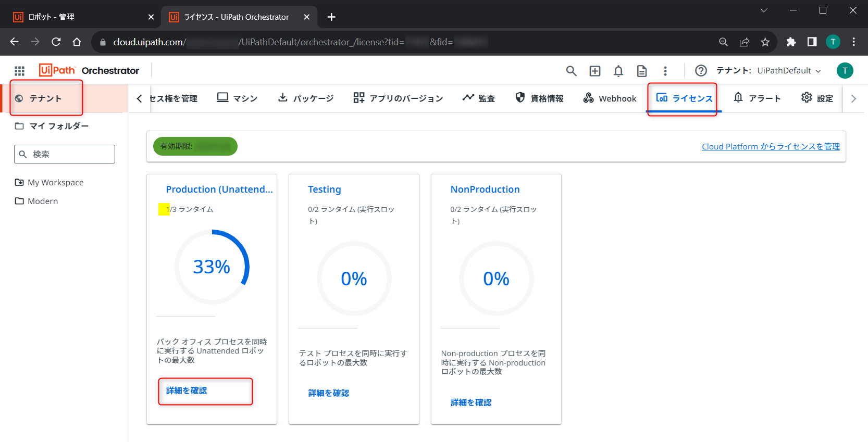Open the help question mark icon
The height and width of the screenshot is (442, 868).
tap(701, 71)
